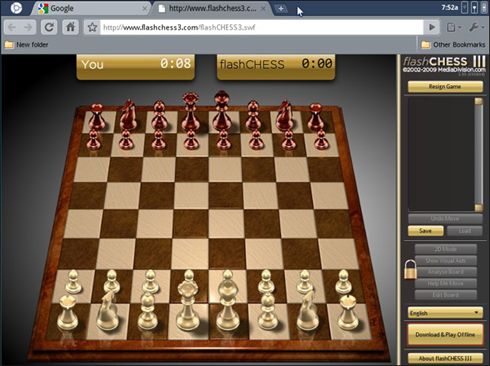Open the Other Bookmarks folder
Screen dimensions: 490x366
pyautogui.click(x=453, y=45)
